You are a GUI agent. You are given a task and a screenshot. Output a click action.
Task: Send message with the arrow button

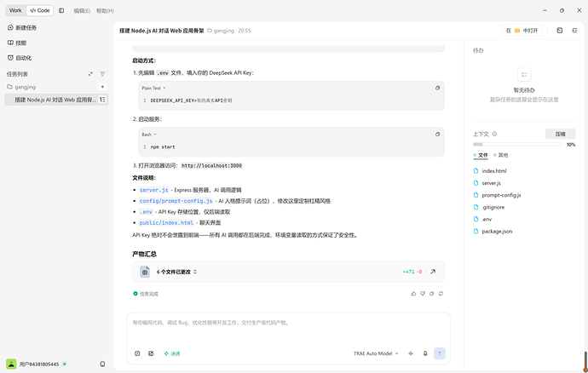(x=440, y=353)
